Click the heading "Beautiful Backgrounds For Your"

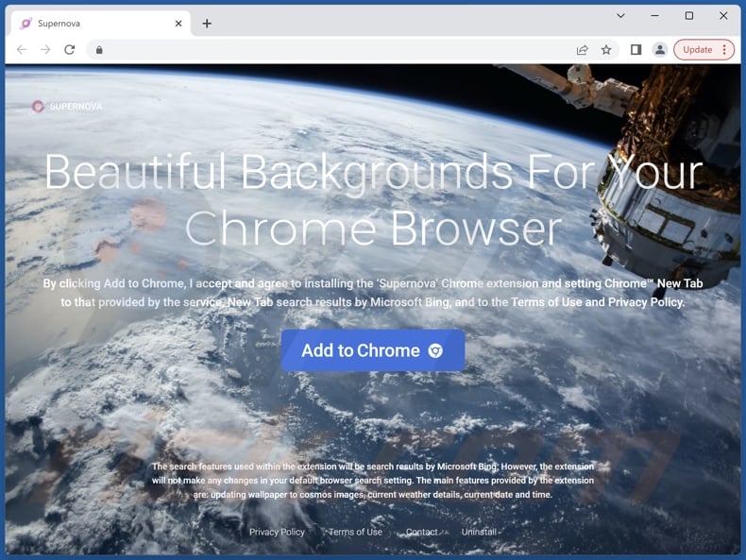[374, 172]
